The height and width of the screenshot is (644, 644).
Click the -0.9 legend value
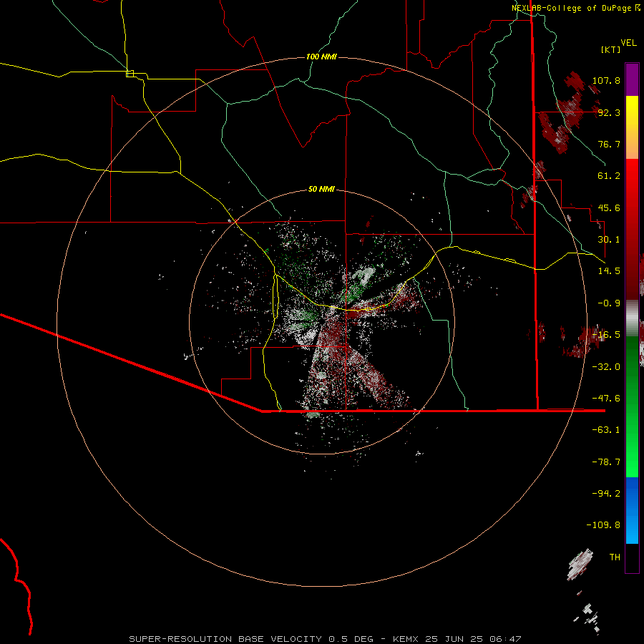click(609, 303)
